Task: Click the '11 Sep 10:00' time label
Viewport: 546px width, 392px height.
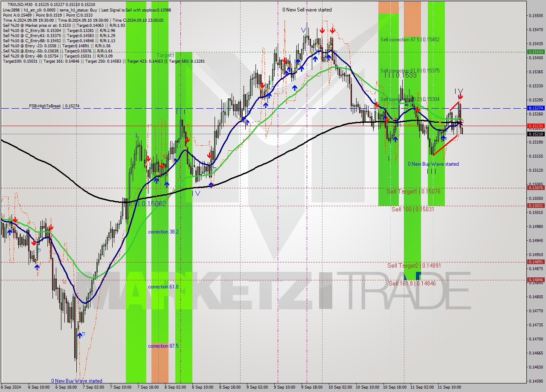Action: coord(449,387)
